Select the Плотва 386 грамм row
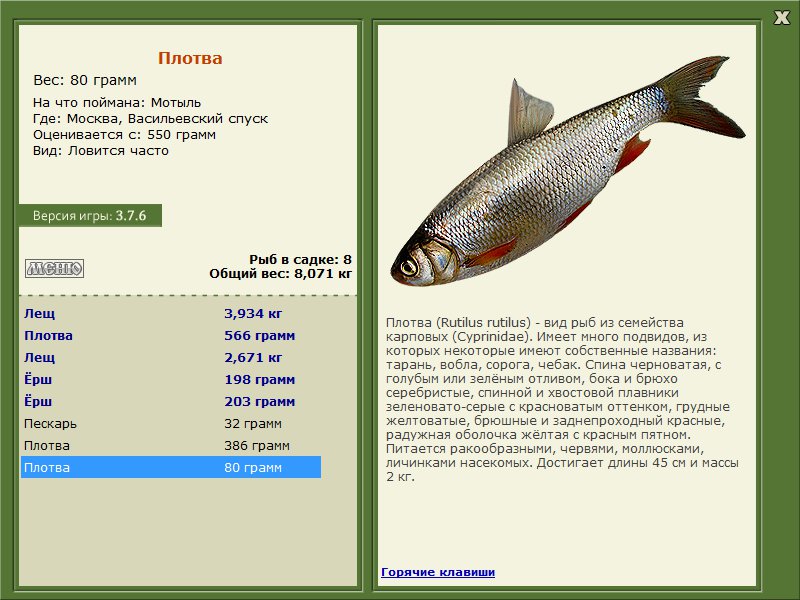Screen dimensions: 800x600 tap(171, 445)
